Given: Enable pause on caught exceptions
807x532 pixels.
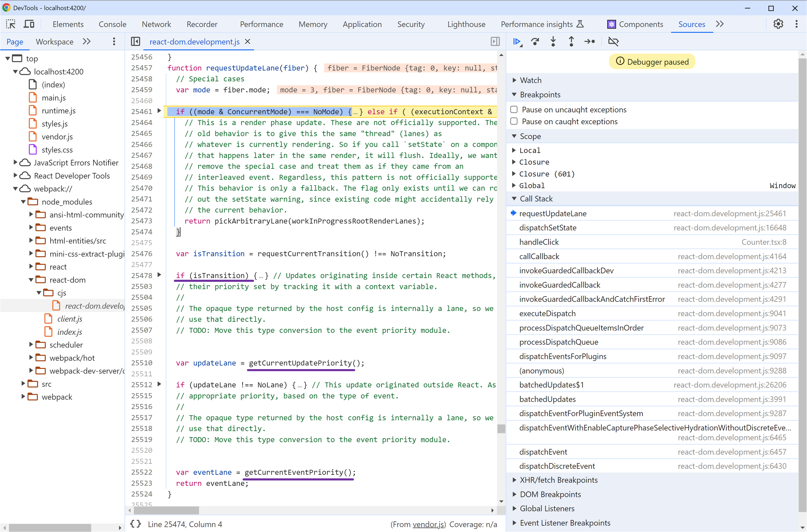Looking at the screenshot, I should (514, 121).
